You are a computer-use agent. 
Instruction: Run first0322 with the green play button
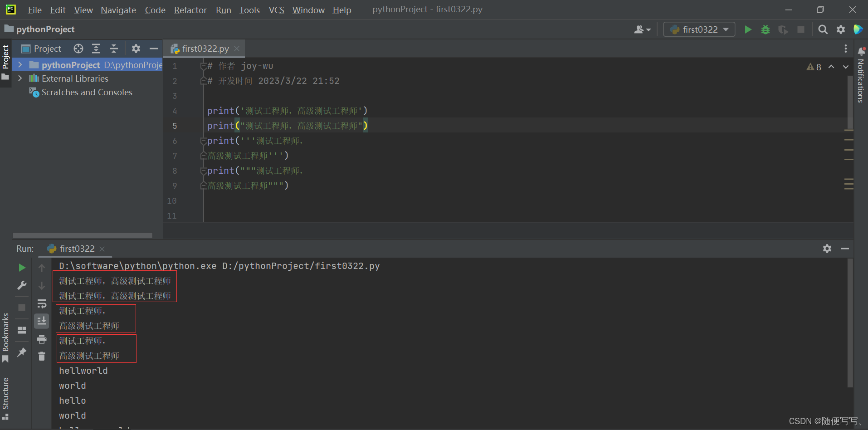748,29
